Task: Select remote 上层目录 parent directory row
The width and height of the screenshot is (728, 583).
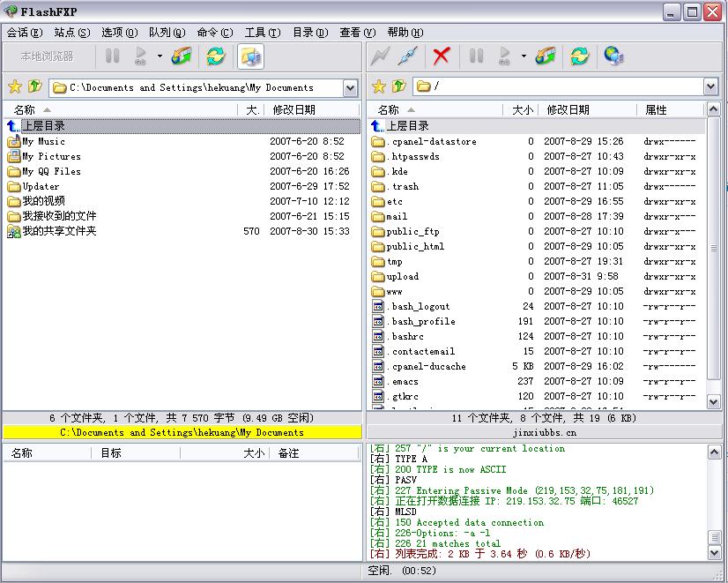Action: (x=538, y=125)
